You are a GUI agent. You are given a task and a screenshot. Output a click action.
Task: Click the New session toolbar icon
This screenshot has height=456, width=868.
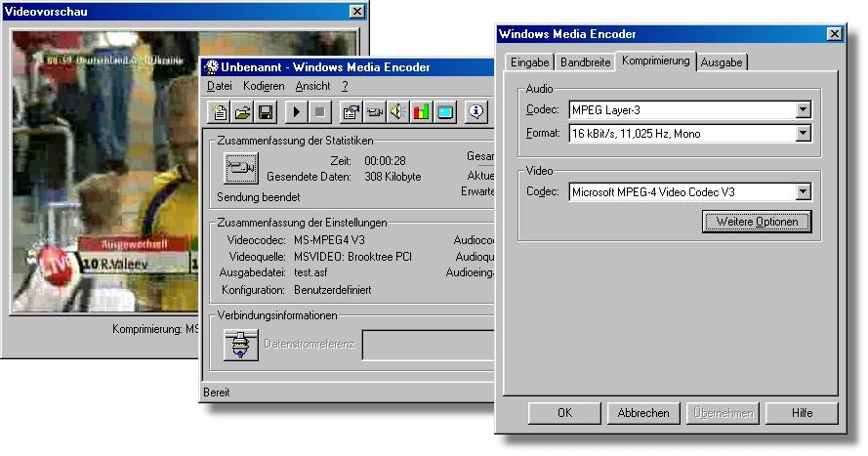[220, 112]
